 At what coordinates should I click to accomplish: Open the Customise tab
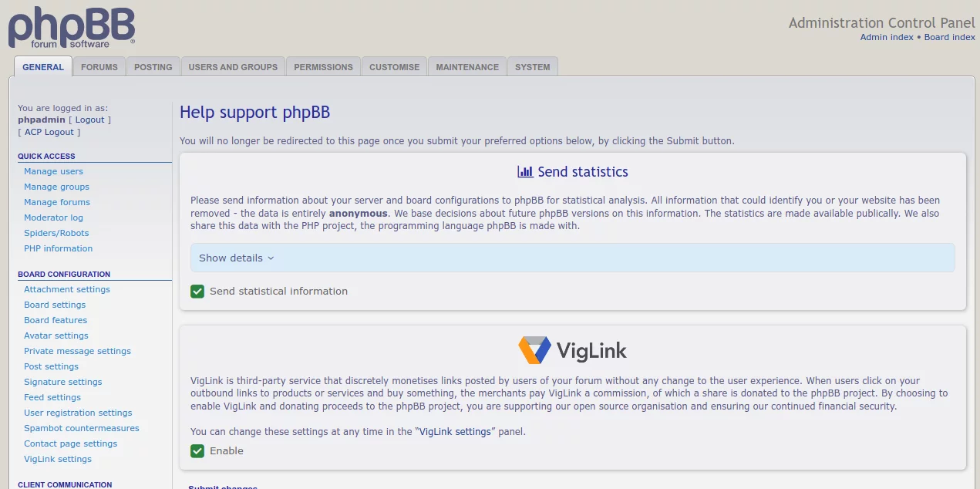(394, 67)
